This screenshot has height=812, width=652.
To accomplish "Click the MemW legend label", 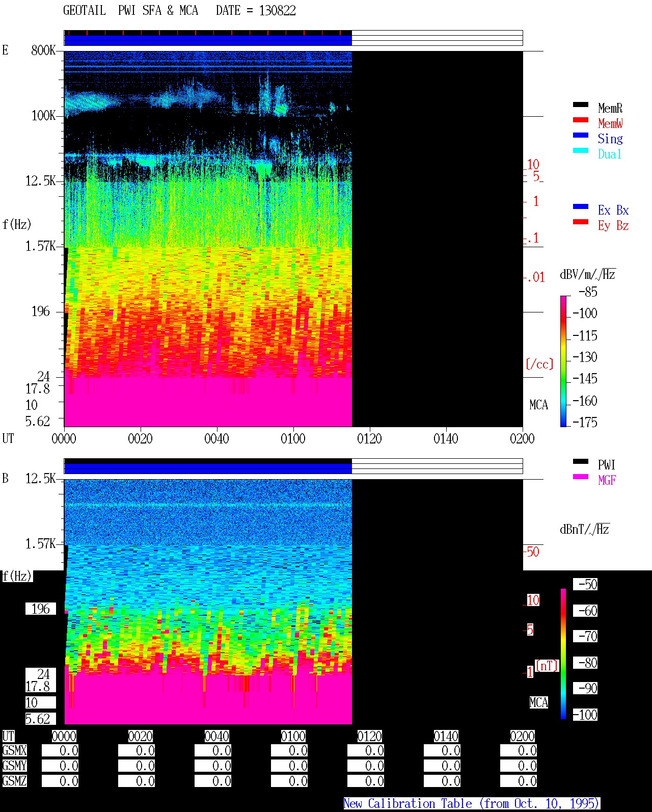I will (x=610, y=123).
